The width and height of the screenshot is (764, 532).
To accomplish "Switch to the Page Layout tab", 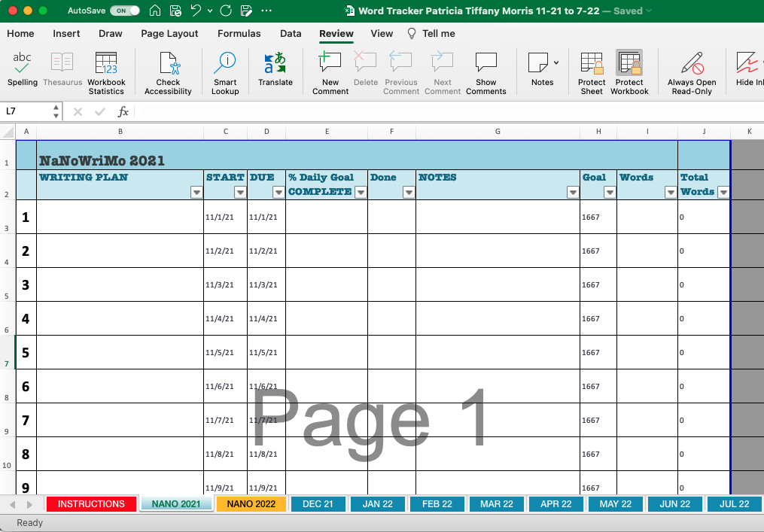I will click(169, 33).
